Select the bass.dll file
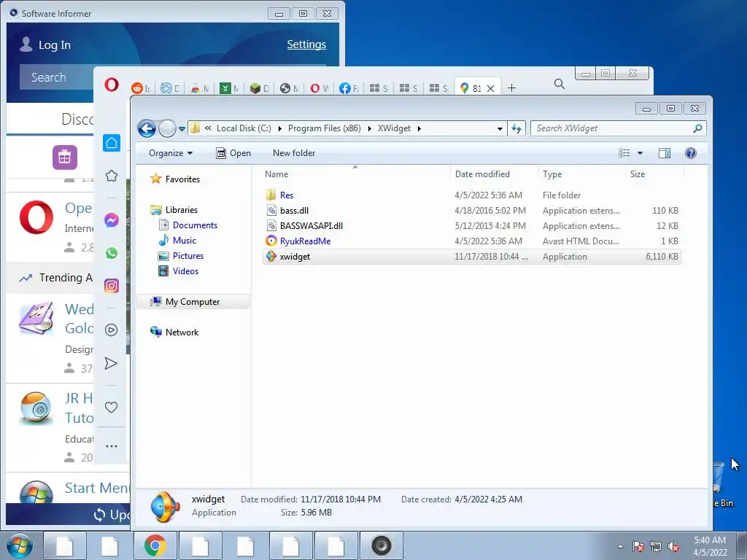Image resolution: width=747 pixels, height=560 pixels. 471,211
